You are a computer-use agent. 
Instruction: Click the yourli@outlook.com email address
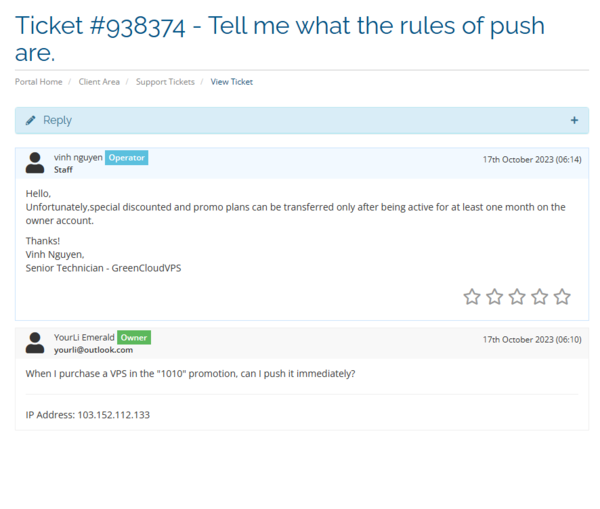pos(93,350)
